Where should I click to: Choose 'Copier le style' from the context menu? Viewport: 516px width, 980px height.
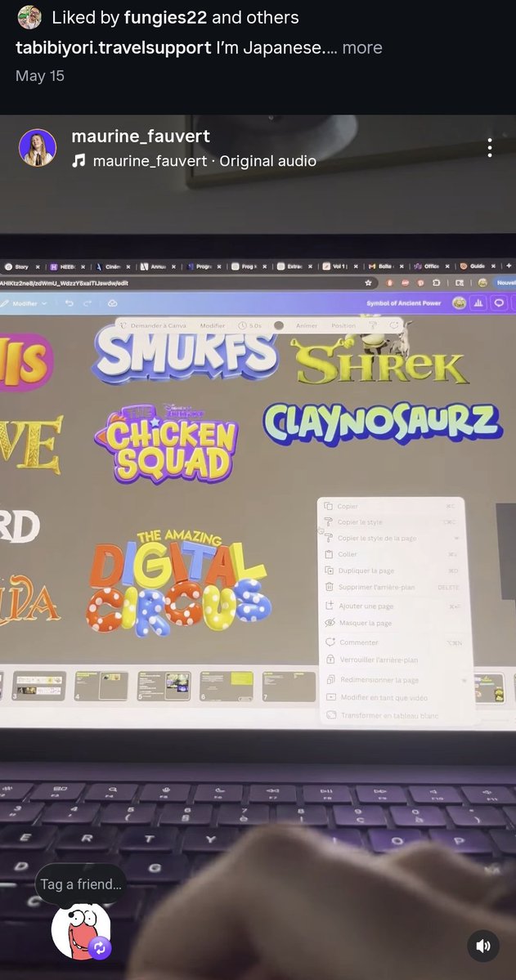[393, 521]
